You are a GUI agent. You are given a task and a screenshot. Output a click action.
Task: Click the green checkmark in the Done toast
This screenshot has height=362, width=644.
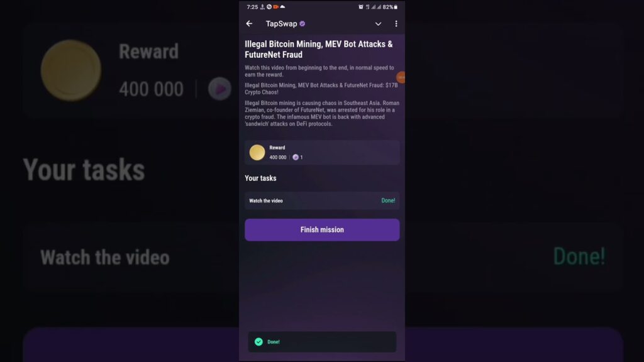coord(258,342)
